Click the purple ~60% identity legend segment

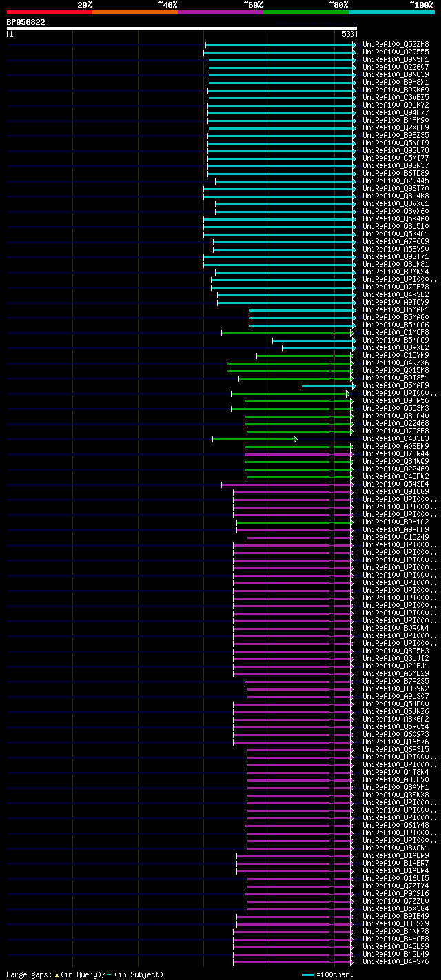coord(220,12)
